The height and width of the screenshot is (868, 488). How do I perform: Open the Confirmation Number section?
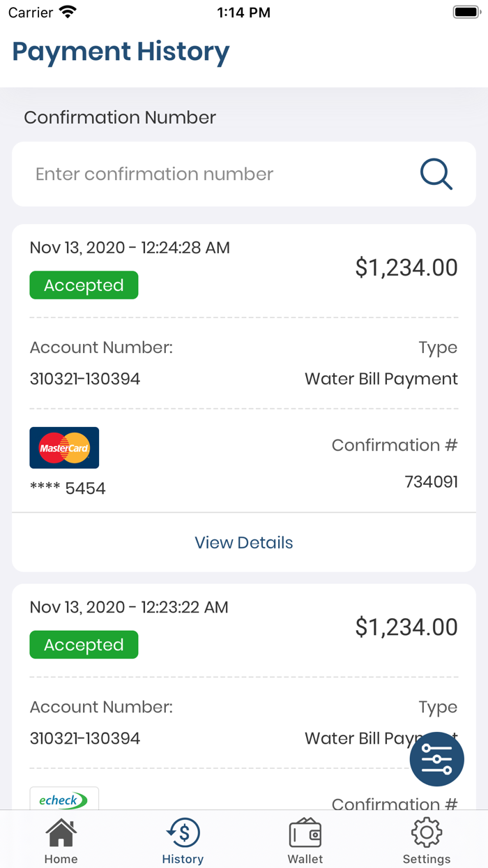pos(119,117)
